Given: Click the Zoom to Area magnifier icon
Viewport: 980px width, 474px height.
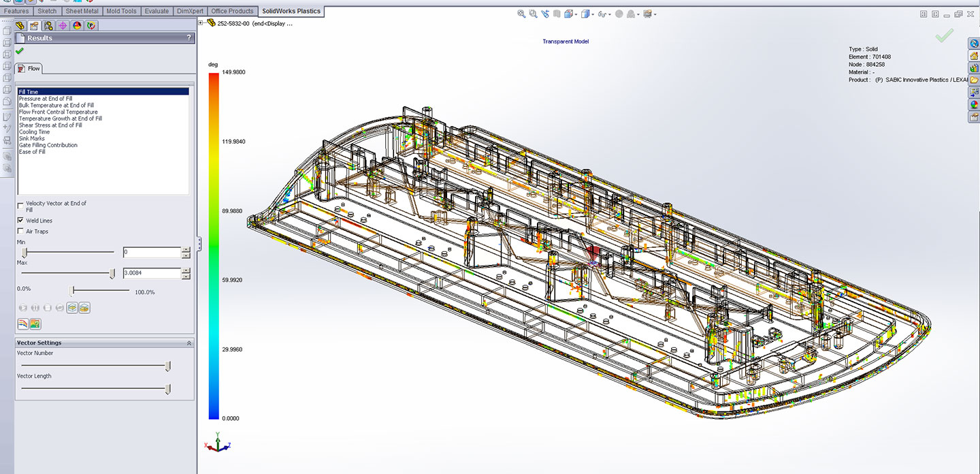Looking at the screenshot, I should coord(533,14).
